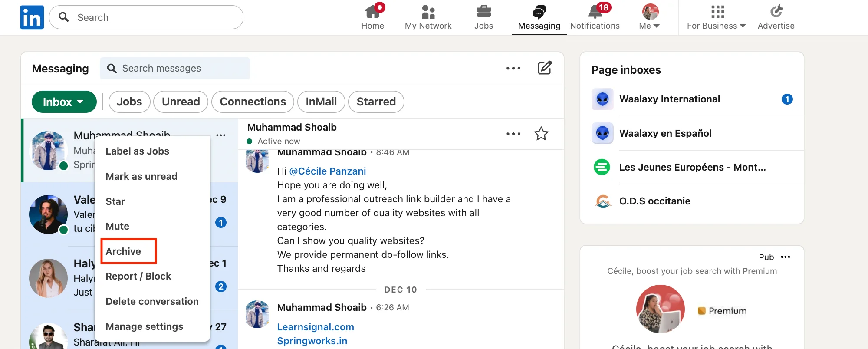This screenshot has width=868, height=349.
Task: Open the Jobs briefcase icon
Action: (x=483, y=17)
